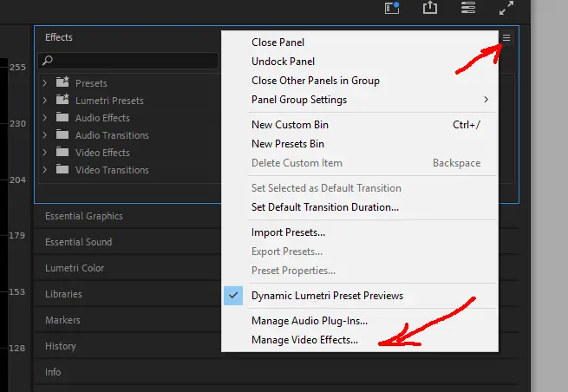Click the Video Effects folder icon
This screenshot has height=392, width=568.
(x=62, y=152)
